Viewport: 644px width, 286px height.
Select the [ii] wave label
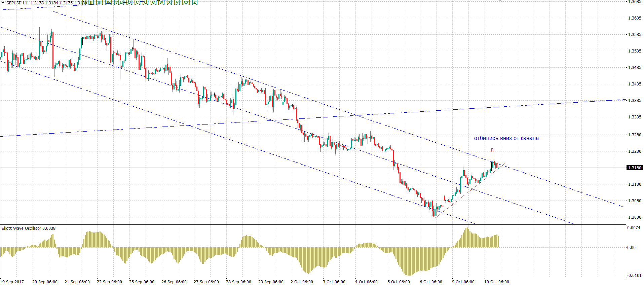pyautogui.click(x=91, y=2)
